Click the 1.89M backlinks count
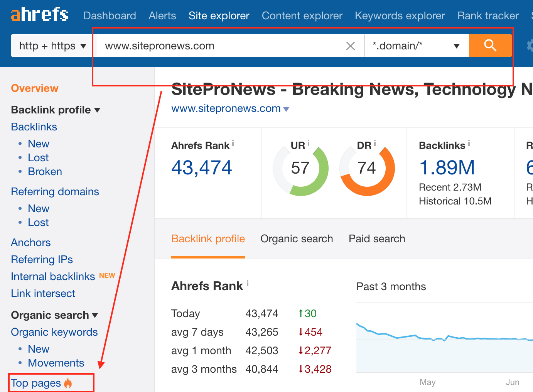Screen dimensions: 533x392 click(x=447, y=168)
